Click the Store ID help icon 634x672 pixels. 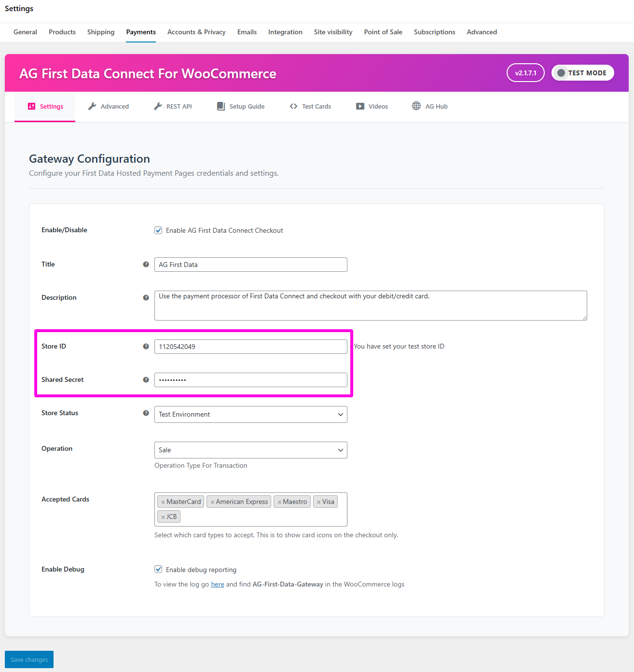tap(146, 347)
